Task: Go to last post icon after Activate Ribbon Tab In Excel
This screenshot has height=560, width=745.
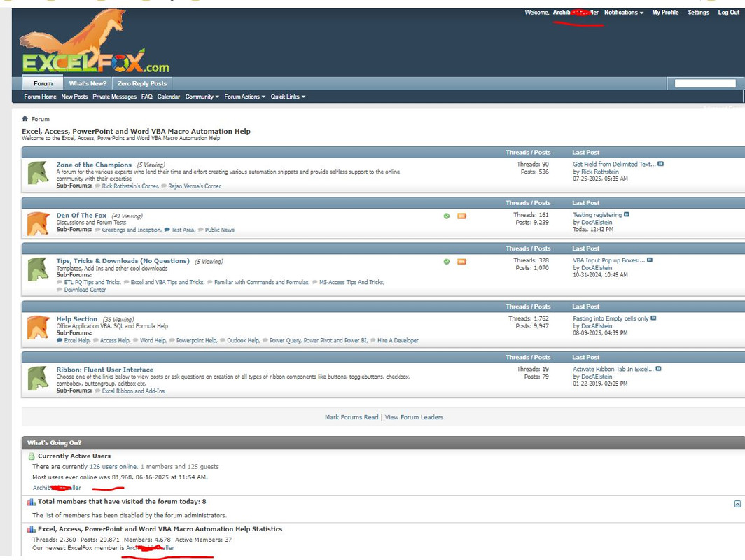Action: coord(658,369)
